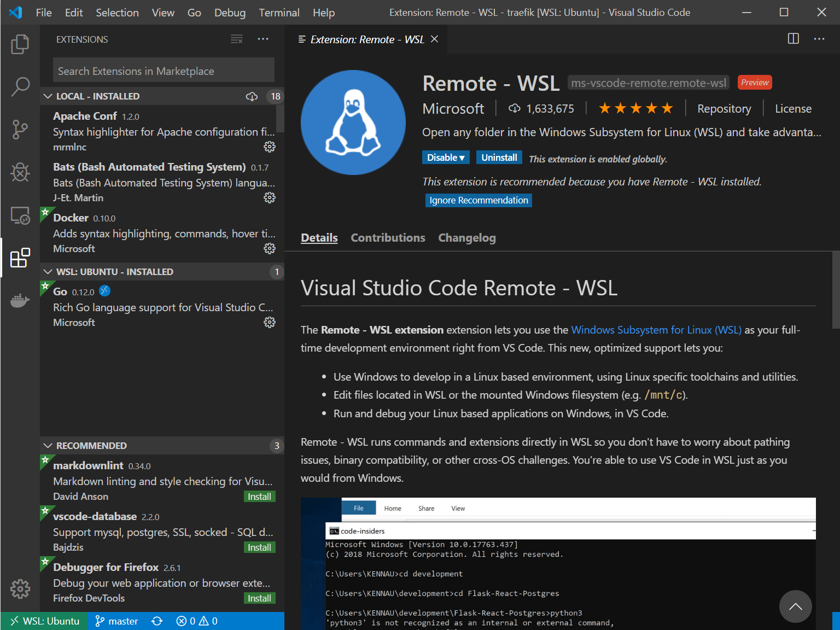Click the Synchronize Changes icon in status bar
Screen dimensions: 840x630
point(157,621)
